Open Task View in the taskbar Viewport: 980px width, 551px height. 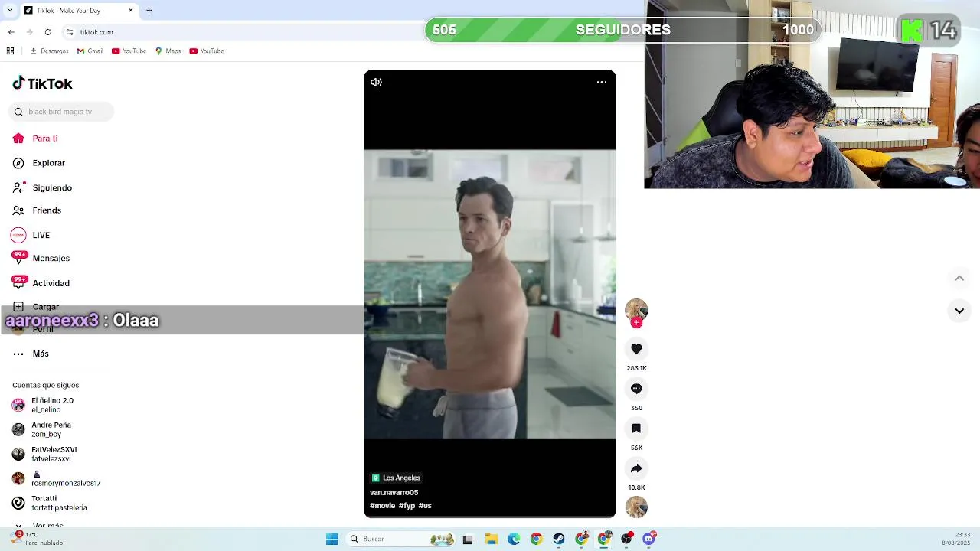coord(468,539)
